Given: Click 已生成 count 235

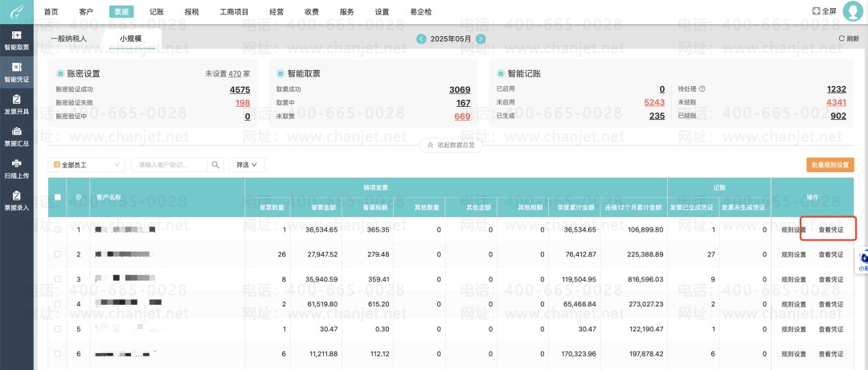Looking at the screenshot, I should coord(657,116).
